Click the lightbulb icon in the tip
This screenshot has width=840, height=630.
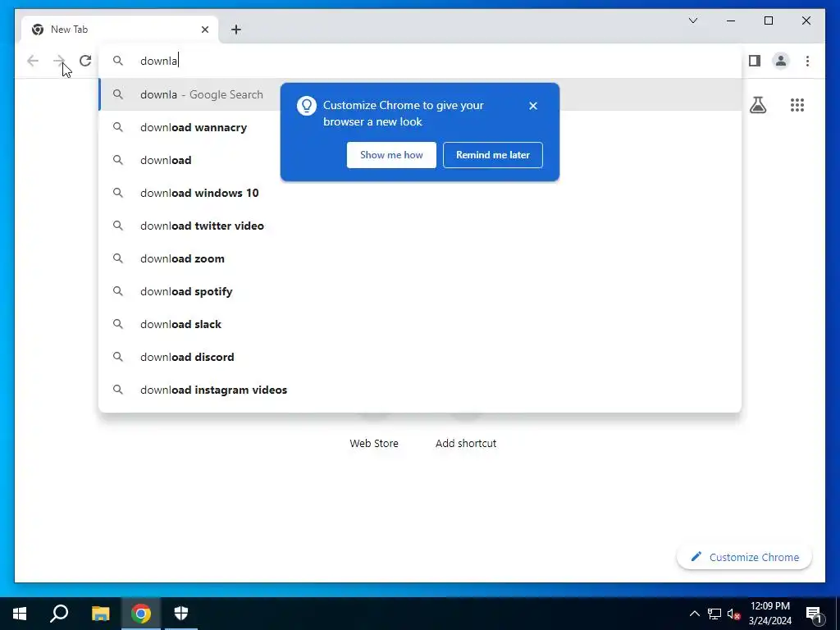[307, 106]
